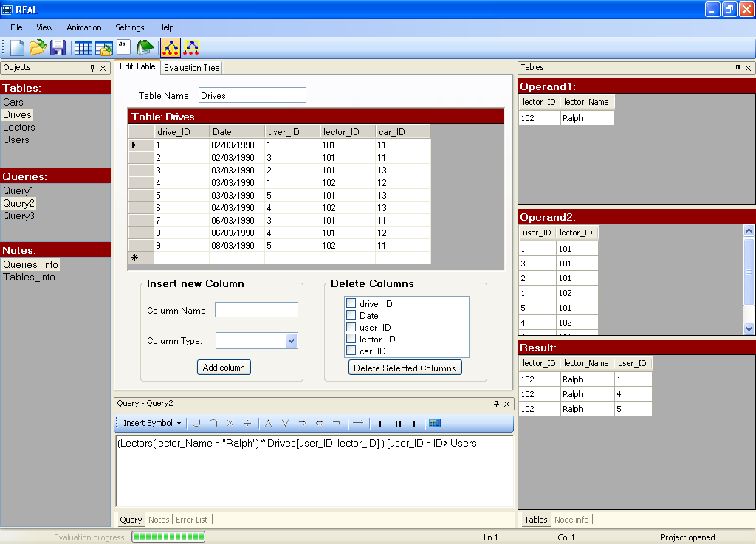Screen dimensions: 756x544
Task: Pin the Tables panel on the right
Action: [x=738, y=68]
